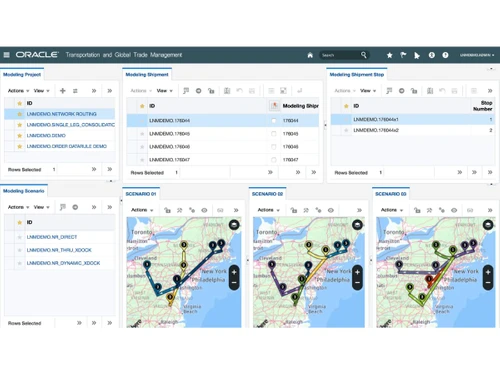Click the circular refresh icon in Modeling Shipment
Screen dimensions: 500x375
point(198,91)
